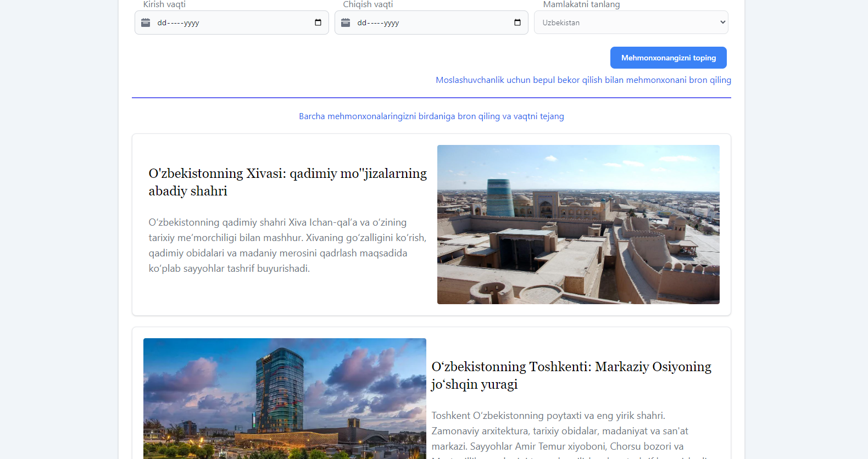Click the Xiva old city photo
The image size is (868, 459).
coord(578,225)
